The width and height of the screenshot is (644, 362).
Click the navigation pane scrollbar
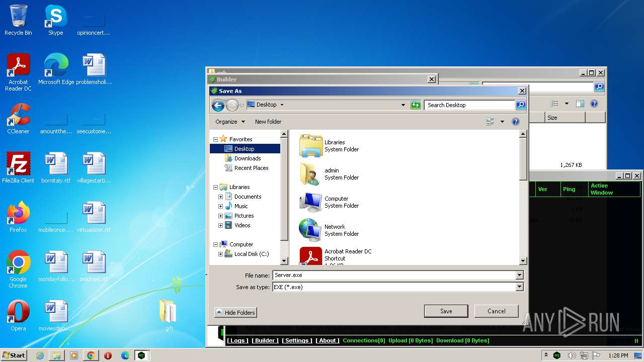284,197
